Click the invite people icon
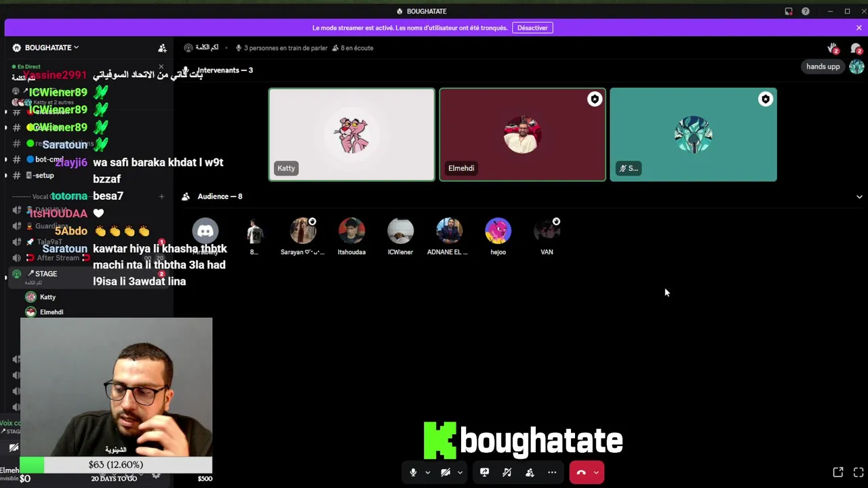868x488 pixels. click(x=162, y=48)
